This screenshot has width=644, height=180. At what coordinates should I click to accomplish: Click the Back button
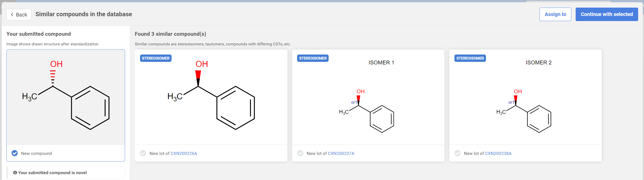coord(19,15)
